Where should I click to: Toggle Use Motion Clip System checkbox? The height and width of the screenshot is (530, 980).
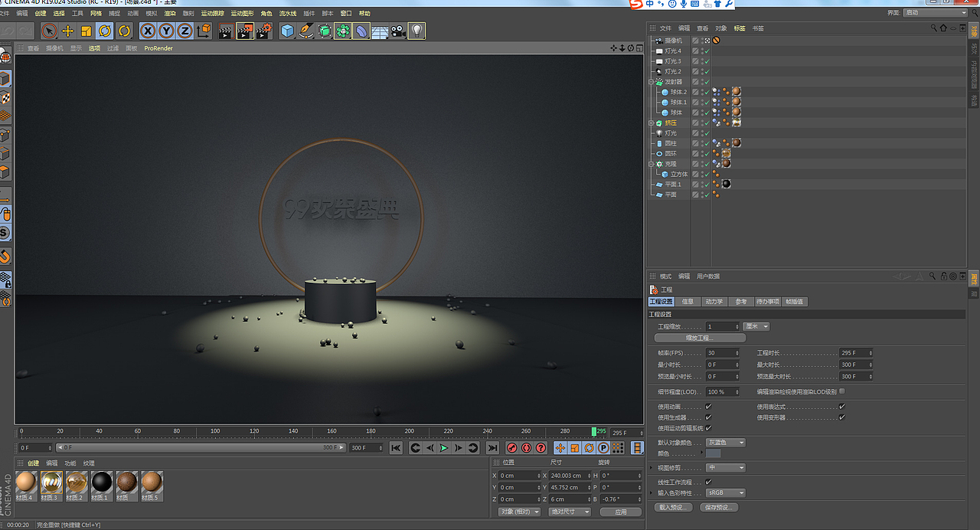click(x=708, y=428)
